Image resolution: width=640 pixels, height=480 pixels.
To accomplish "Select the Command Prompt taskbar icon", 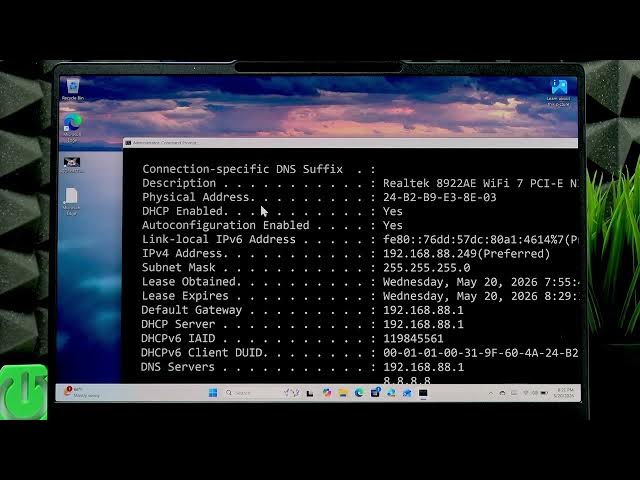I will point(423,393).
